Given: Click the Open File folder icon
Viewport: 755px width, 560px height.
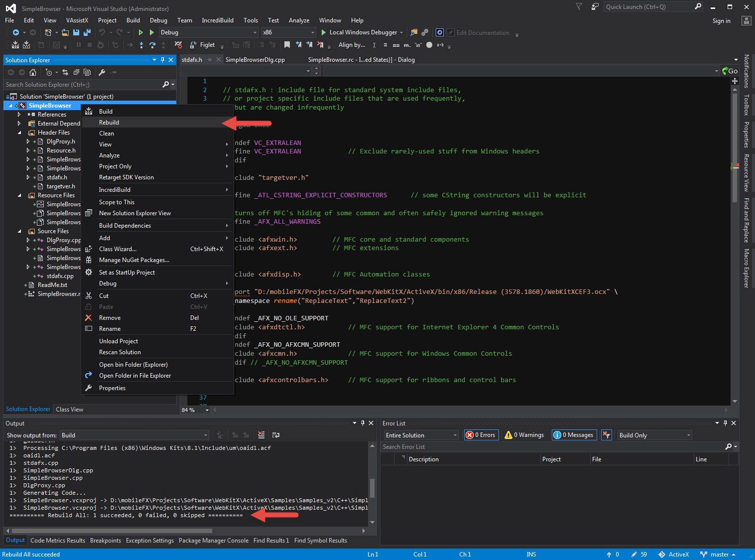Looking at the screenshot, I should pyautogui.click(x=65, y=32).
